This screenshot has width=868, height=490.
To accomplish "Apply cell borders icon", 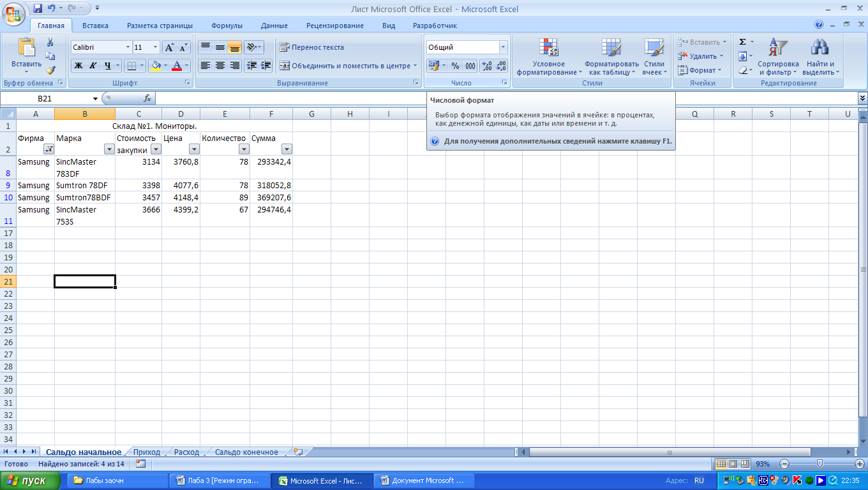I will pyautogui.click(x=130, y=66).
